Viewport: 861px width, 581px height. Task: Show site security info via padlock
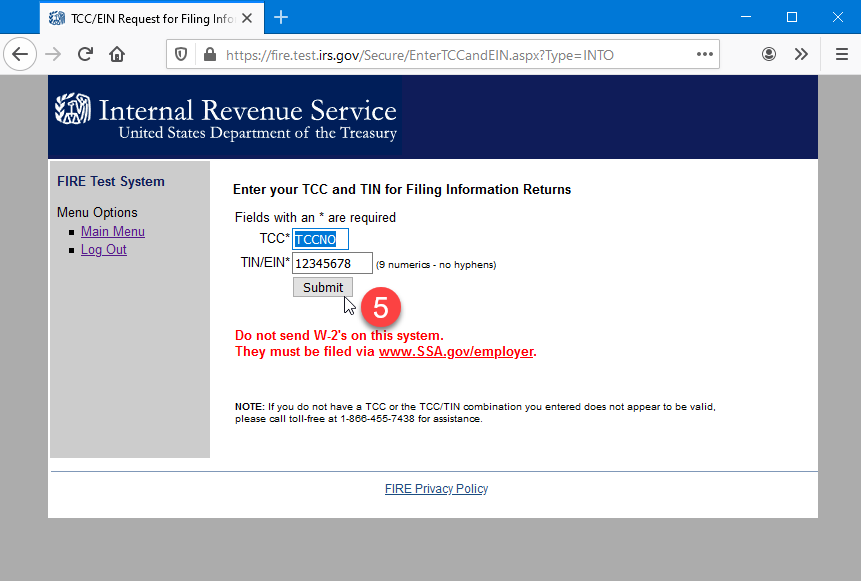point(208,55)
